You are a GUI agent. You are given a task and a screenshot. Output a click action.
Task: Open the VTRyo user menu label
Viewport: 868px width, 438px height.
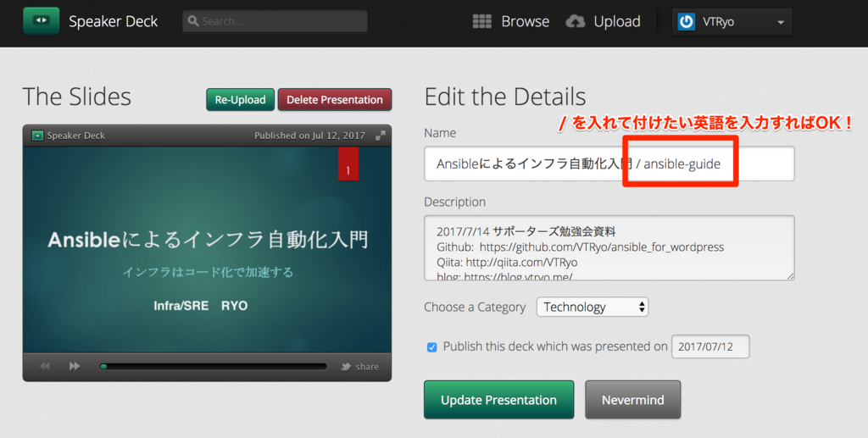pyautogui.click(x=718, y=21)
